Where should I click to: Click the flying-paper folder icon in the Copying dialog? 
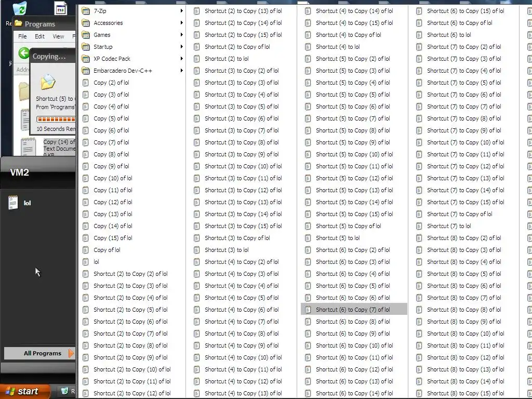(x=48, y=82)
